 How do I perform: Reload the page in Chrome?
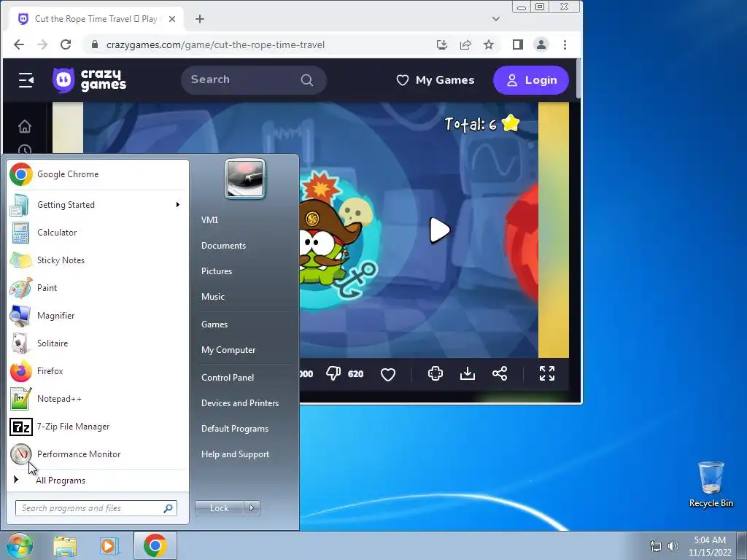pos(66,44)
